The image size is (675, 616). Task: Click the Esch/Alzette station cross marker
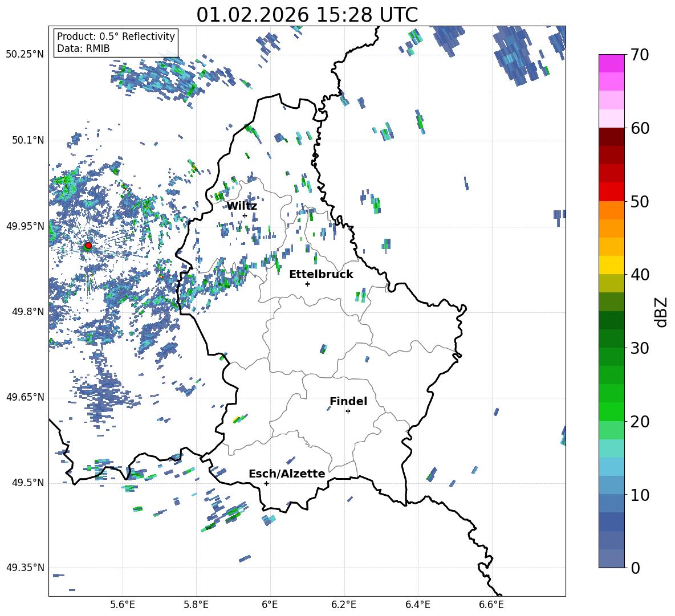pos(266,483)
